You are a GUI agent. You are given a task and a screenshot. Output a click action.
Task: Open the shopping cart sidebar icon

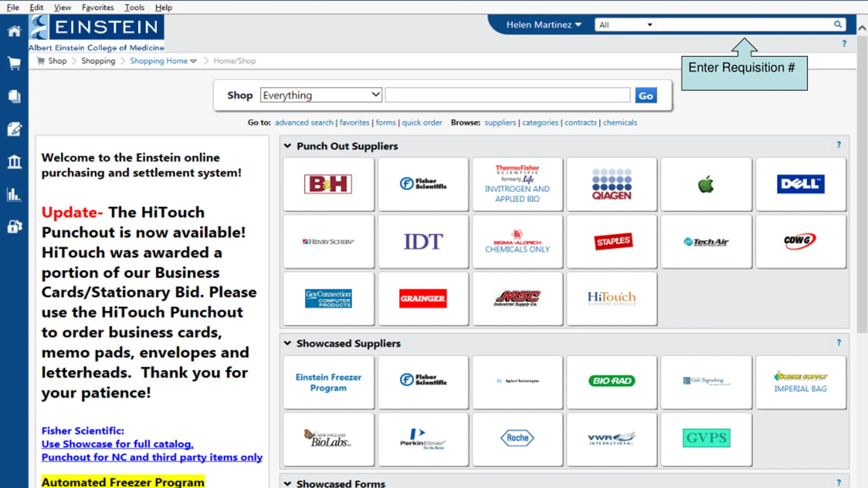click(14, 63)
